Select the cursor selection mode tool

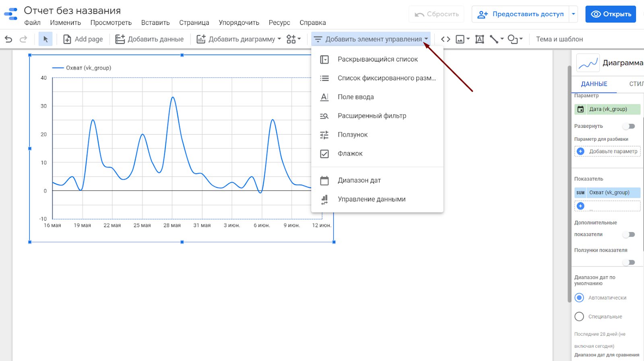pos(45,39)
